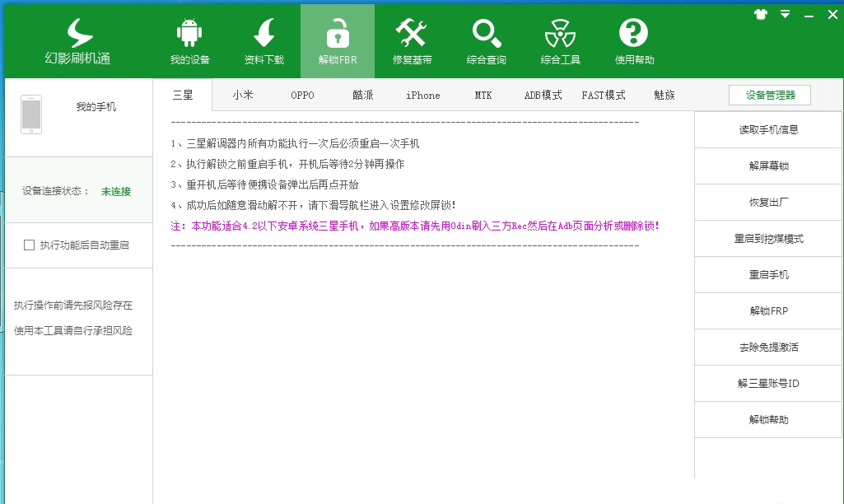Screen dimensions: 844x504
Task: Click 读取手机信息 button
Action: 768,130
